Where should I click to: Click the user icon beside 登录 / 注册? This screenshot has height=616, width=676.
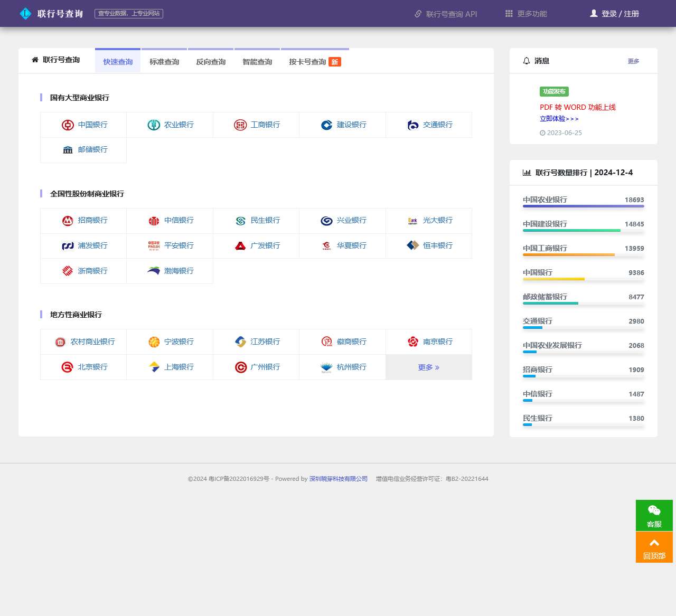pos(594,14)
